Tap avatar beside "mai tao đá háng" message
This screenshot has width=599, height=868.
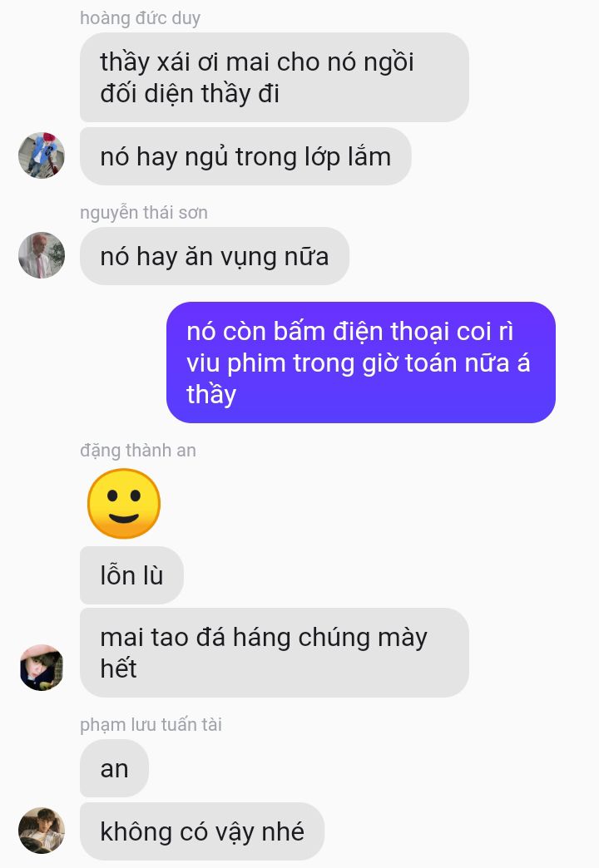coord(42,668)
